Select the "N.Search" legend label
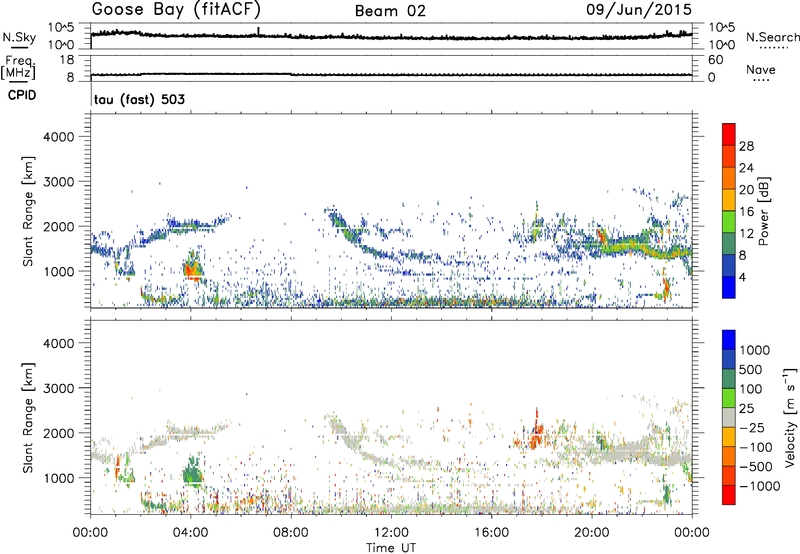The image size is (800, 554). tap(773, 37)
